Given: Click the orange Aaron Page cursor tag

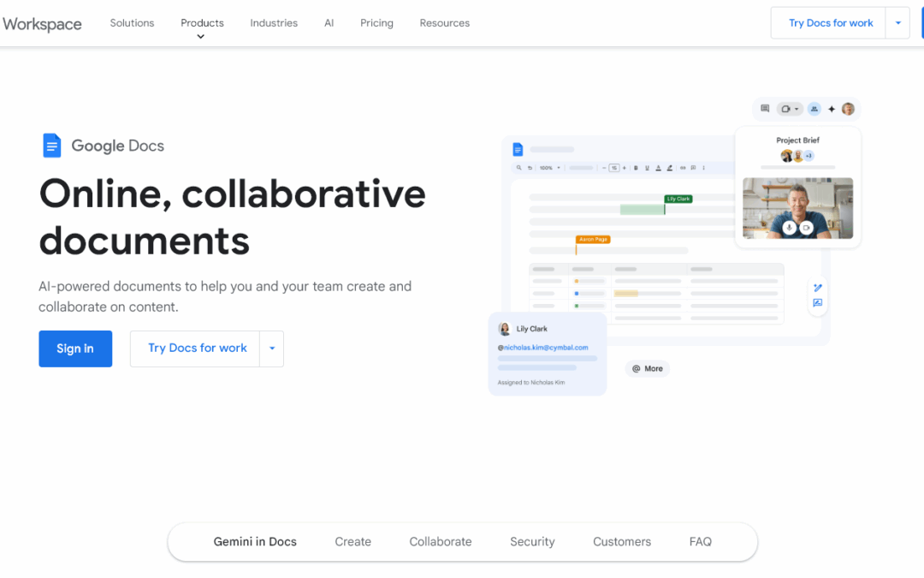Looking at the screenshot, I should (593, 240).
